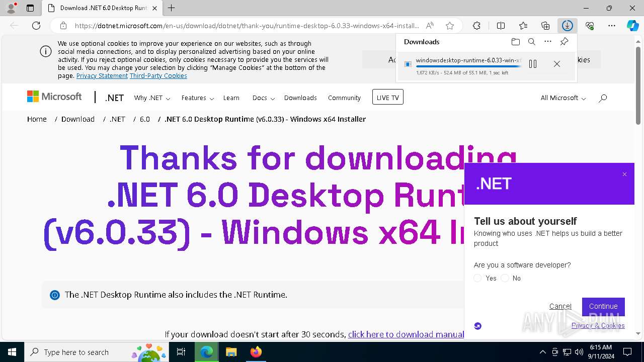This screenshot has width=644, height=362.
Task: Select No for software developer
Action: click(x=505, y=278)
